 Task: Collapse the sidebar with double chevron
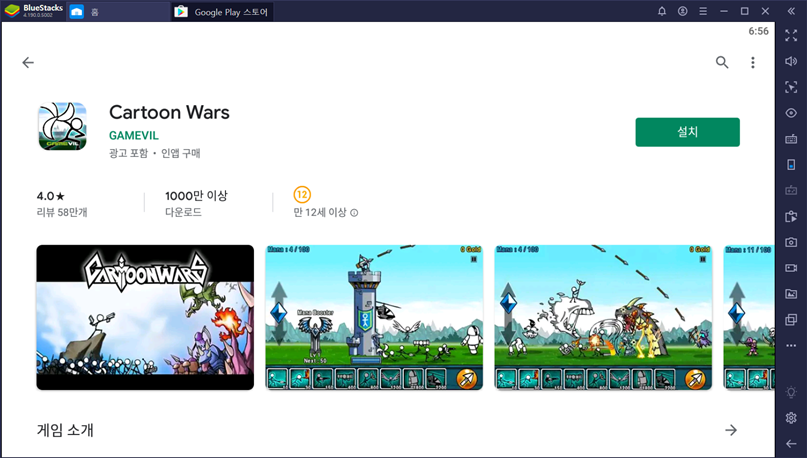(x=791, y=11)
